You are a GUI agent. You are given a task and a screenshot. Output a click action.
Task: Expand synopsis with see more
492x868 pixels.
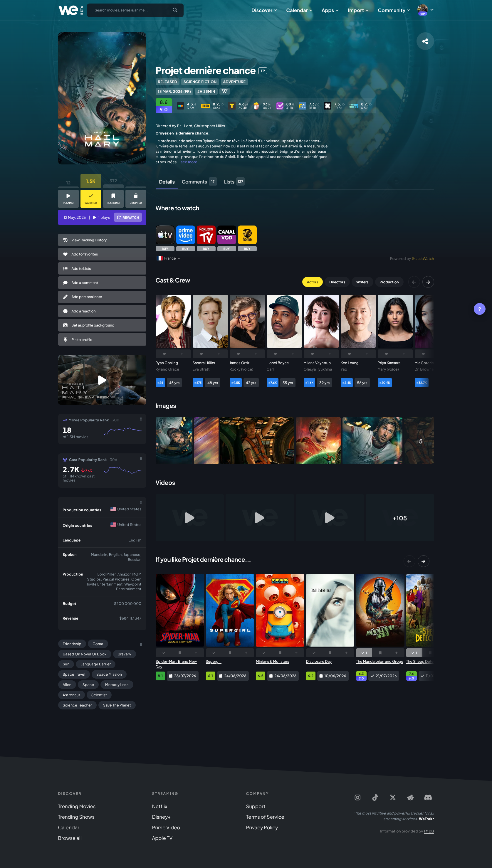(189, 162)
